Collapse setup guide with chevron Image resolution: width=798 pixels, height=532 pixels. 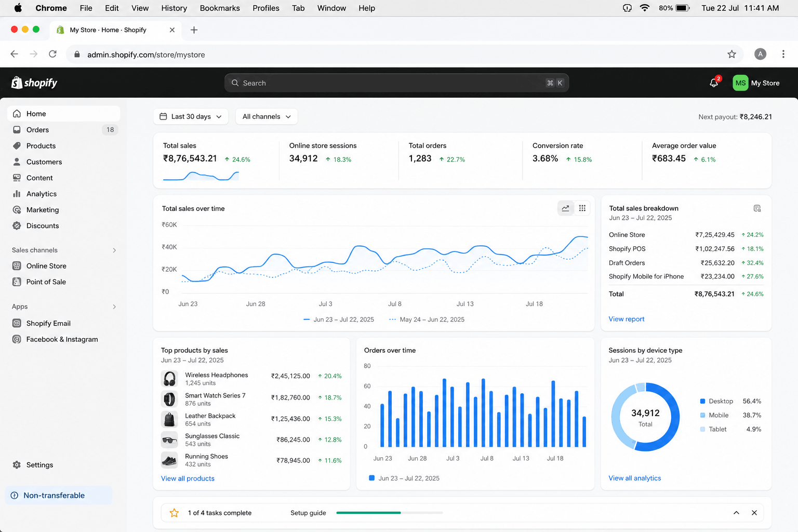pos(736,513)
